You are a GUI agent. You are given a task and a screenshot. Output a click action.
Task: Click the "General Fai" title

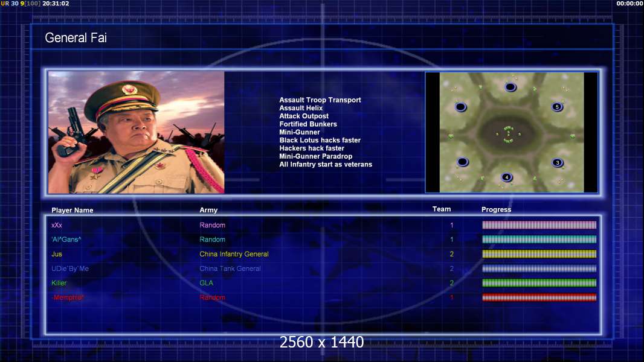(76, 38)
